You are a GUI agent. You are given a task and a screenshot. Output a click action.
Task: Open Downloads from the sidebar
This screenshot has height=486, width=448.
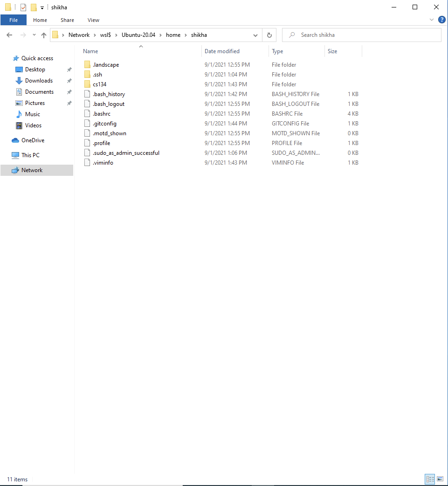coord(39,81)
